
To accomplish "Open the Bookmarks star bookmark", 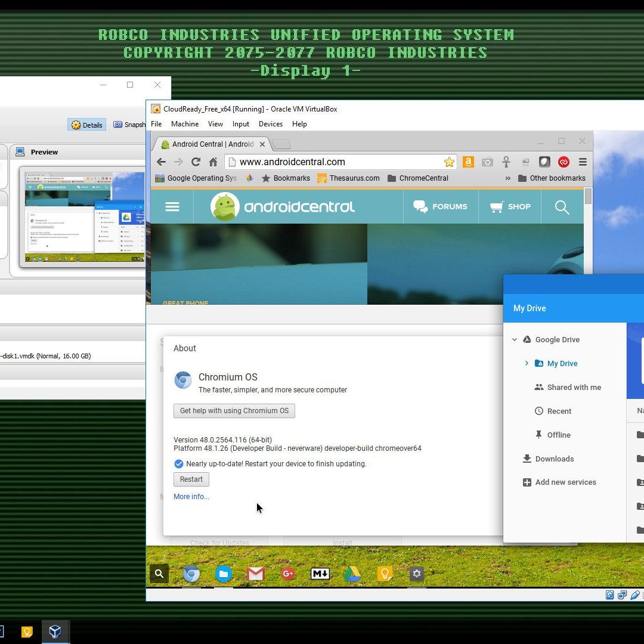I will pyautogui.click(x=286, y=178).
